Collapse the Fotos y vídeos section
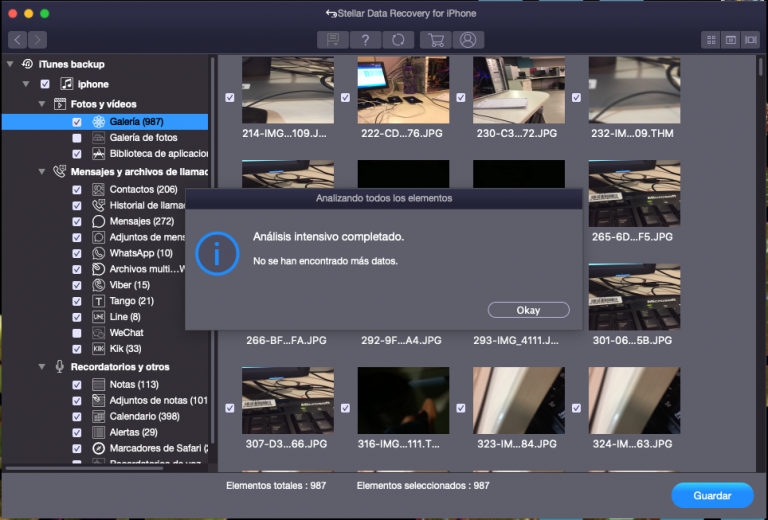The width and height of the screenshot is (768, 520). [x=42, y=104]
